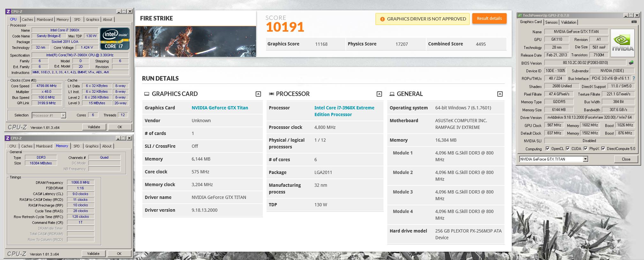
Task: Click the Driver Version field in GPU-Z
Action: click(x=589, y=117)
